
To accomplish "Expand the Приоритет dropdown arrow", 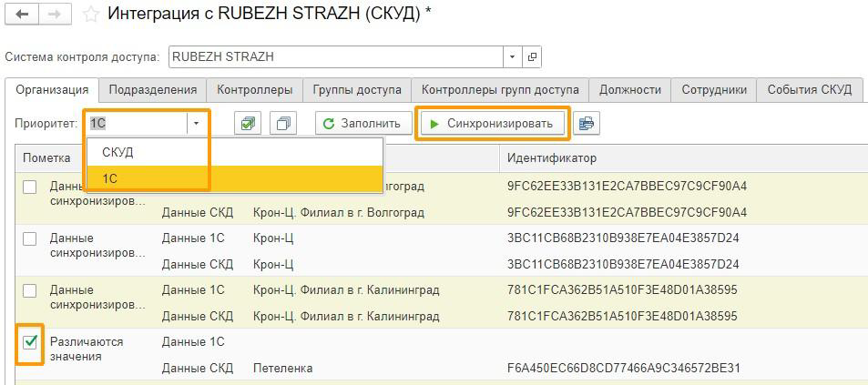I will click(196, 124).
